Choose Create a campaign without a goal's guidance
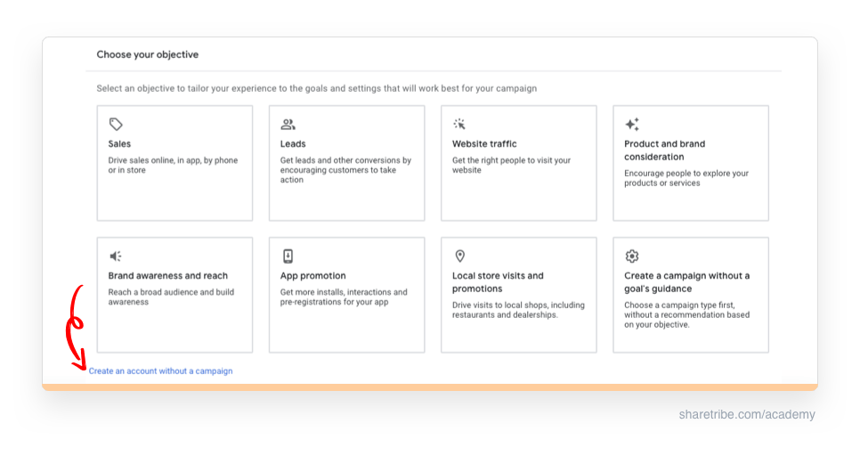Image resolution: width=868 pixels, height=464 pixels. (686, 281)
